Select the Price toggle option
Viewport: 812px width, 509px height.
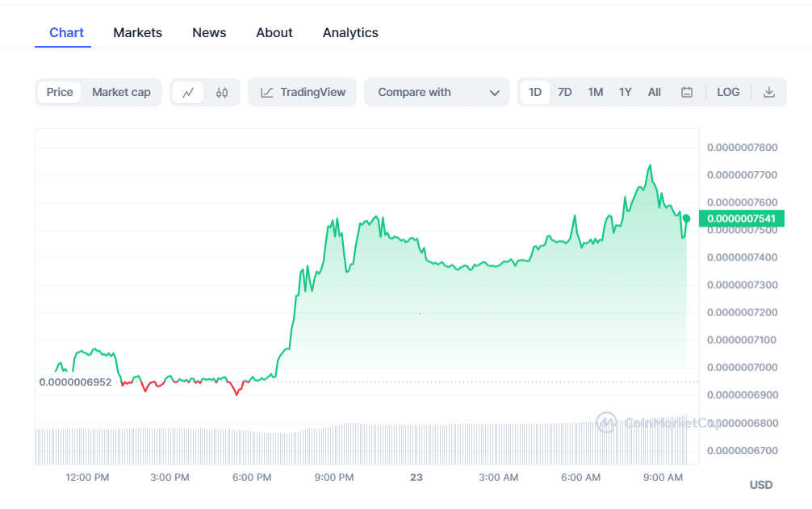[60, 92]
